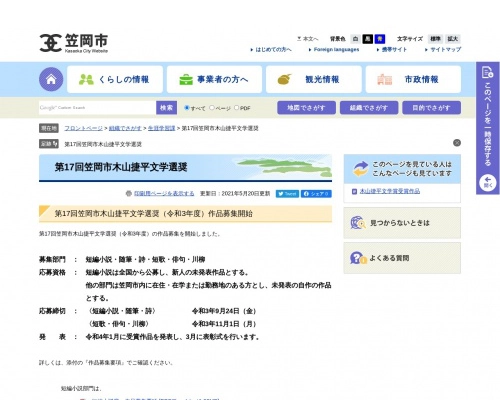Open 木山捷平文学賞受賞作品 link
The height and width of the screenshot is (400, 500).
pos(390,191)
